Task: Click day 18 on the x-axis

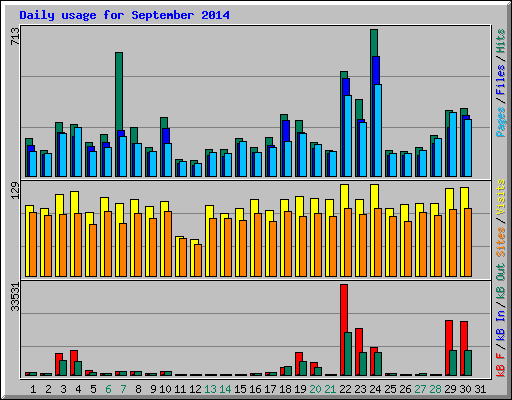Action: pos(285,389)
